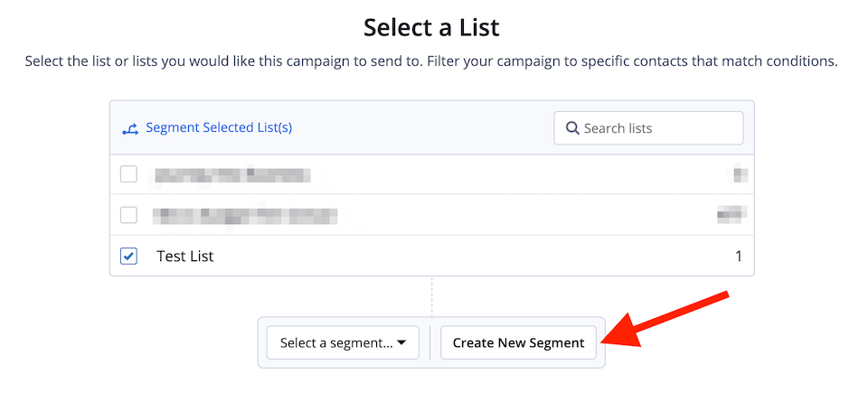Viewport: 868px width, 393px height.
Task: Click the dotted connector below the list table
Action: pyautogui.click(x=432, y=296)
